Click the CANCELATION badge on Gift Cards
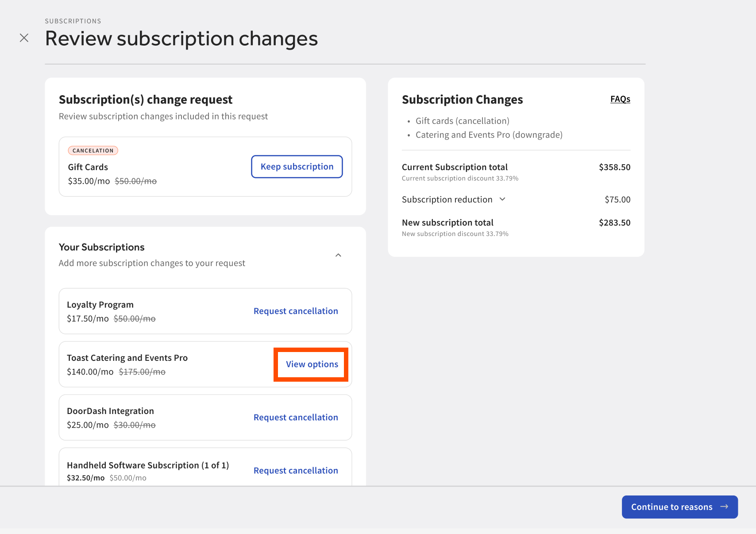The image size is (756, 534). click(93, 151)
